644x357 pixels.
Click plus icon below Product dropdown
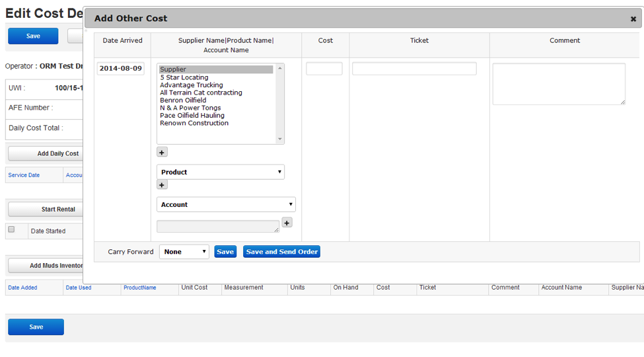pos(162,185)
